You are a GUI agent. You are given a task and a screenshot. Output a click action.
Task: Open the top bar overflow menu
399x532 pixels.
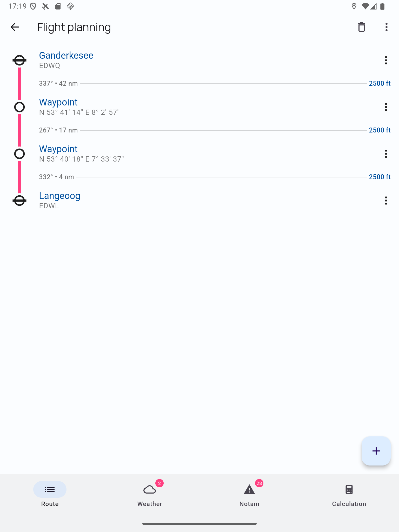click(386, 27)
